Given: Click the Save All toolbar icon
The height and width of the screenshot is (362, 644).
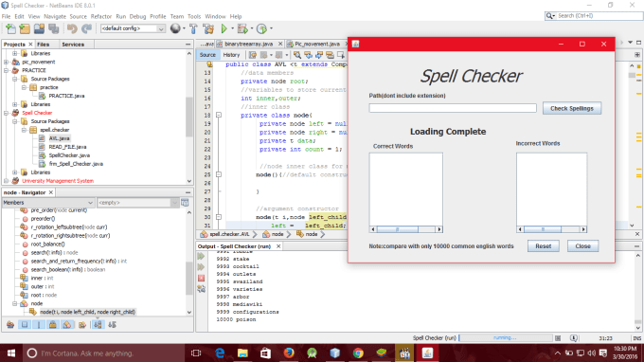Looking at the screenshot, I should click(53, 28).
